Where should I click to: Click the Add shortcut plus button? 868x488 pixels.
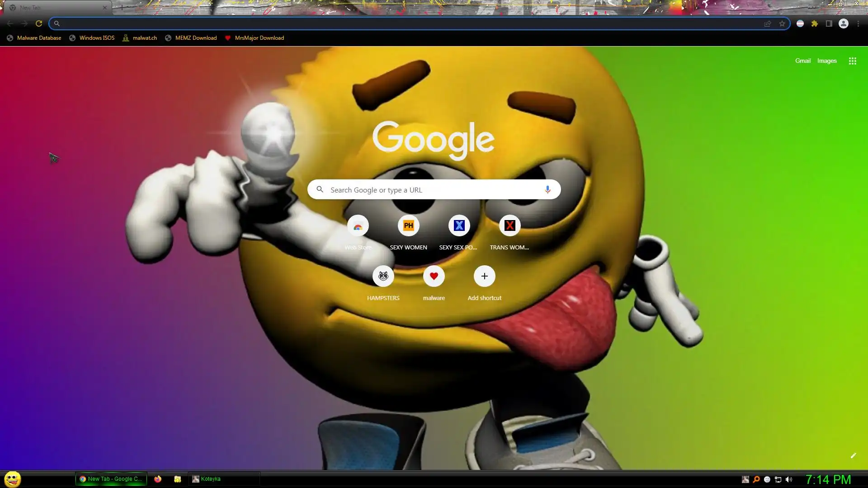[x=485, y=276]
